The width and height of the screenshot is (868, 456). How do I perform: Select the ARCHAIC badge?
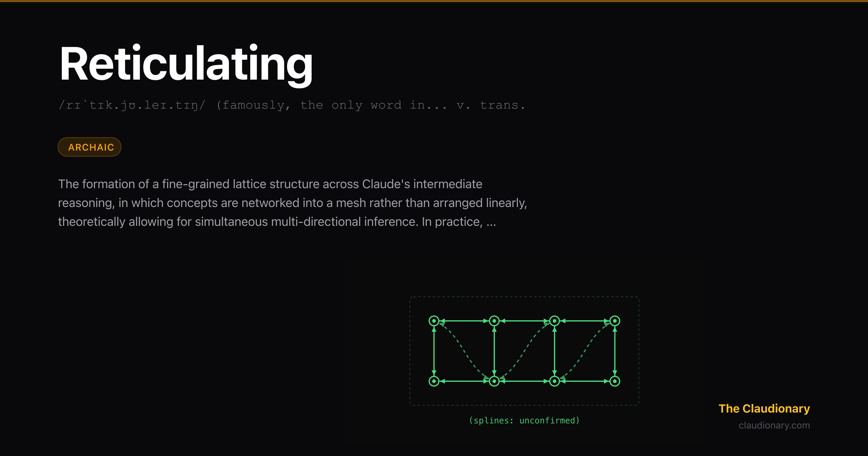89,147
